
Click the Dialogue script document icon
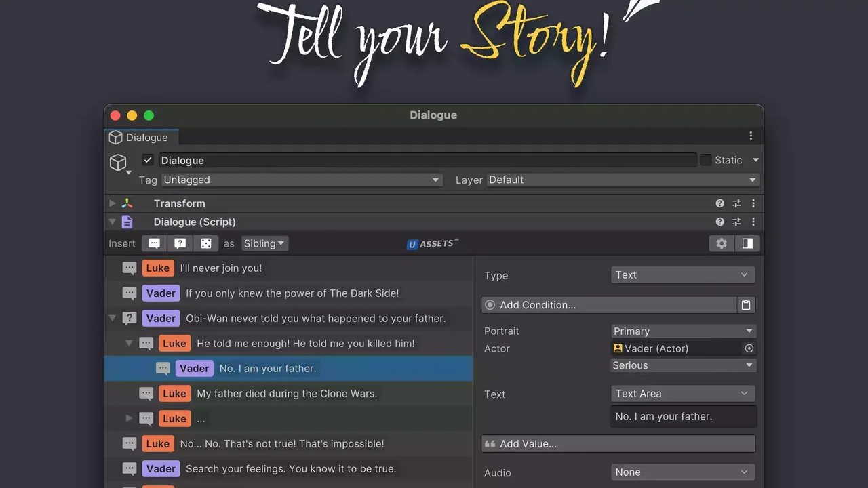click(127, 222)
